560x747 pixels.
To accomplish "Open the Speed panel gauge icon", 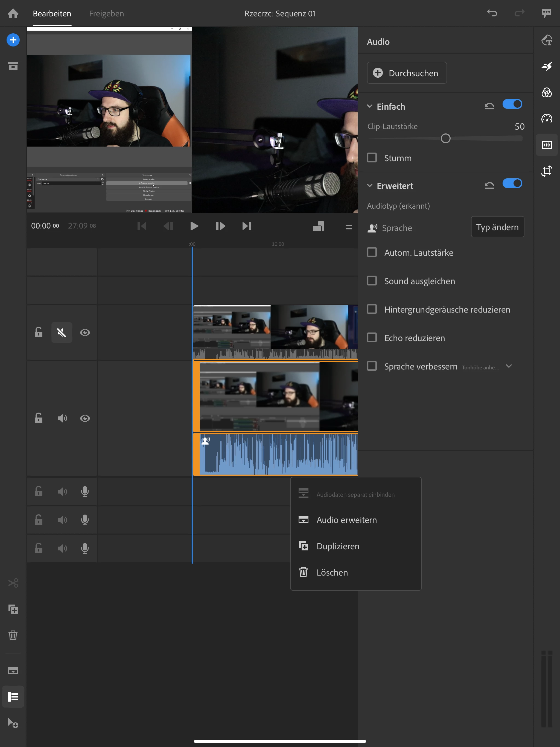I will [x=547, y=119].
